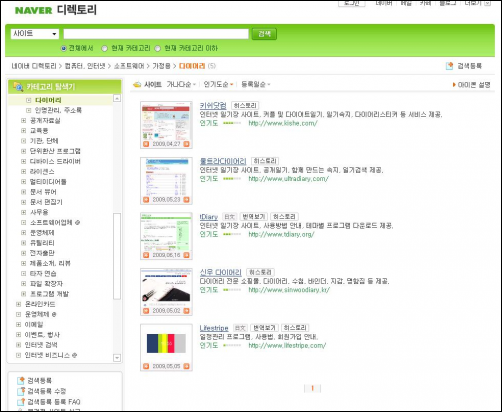Click the search text input field
502x412 pixels.
[156, 34]
